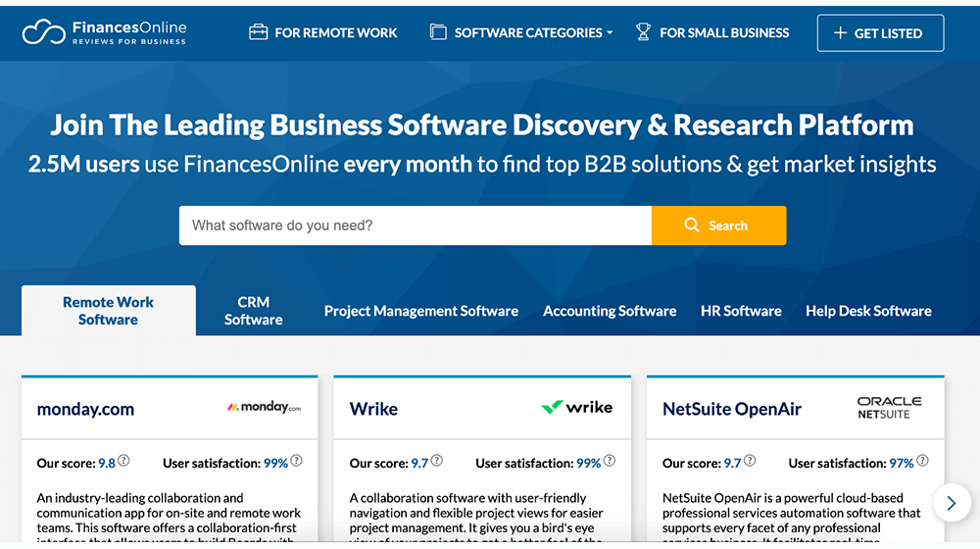Click the 'Join The Leading Business Software' headline
Viewport: 980px width, 549px height.
pos(482,125)
